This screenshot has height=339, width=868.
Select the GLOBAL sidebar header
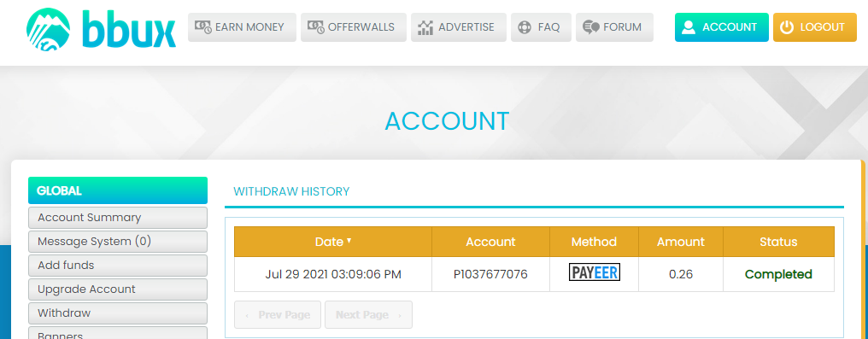point(118,190)
